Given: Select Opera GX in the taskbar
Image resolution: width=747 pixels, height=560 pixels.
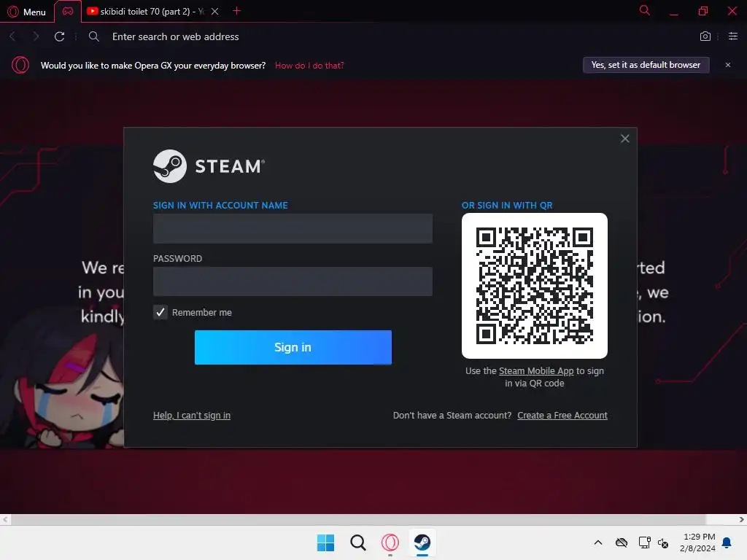Looking at the screenshot, I should pos(390,542).
